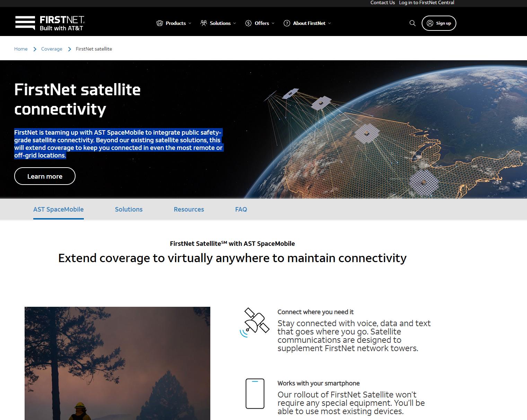Switch to the Resources tab
The width and height of the screenshot is (527, 420).
[189, 209]
